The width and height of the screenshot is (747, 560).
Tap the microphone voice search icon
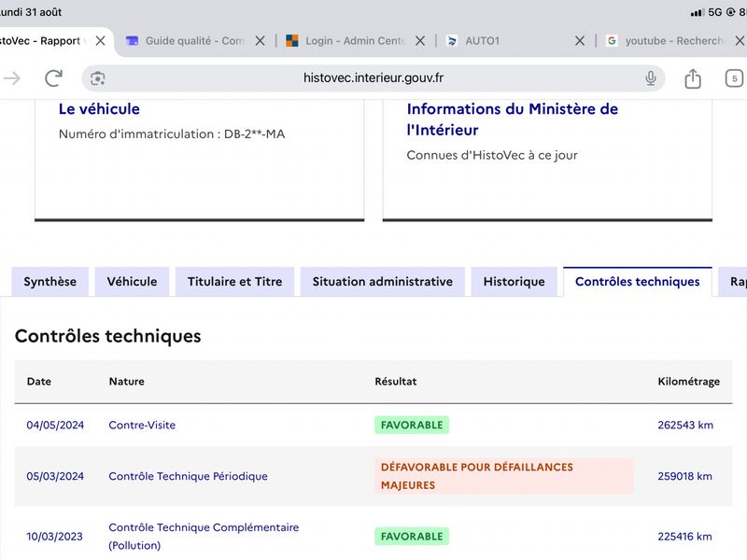click(650, 77)
